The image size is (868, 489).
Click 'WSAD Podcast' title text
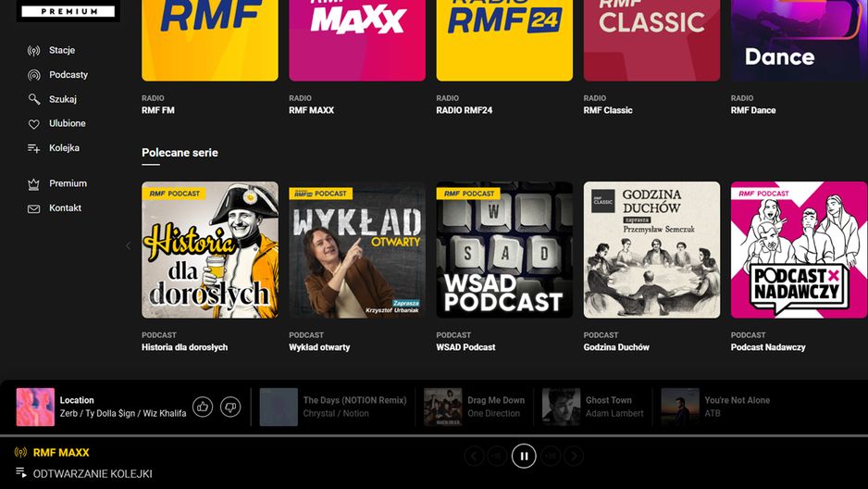(x=465, y=347)
